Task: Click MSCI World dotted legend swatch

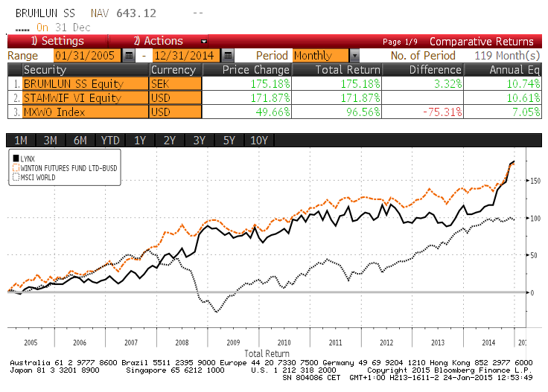Action: point(16,177)
